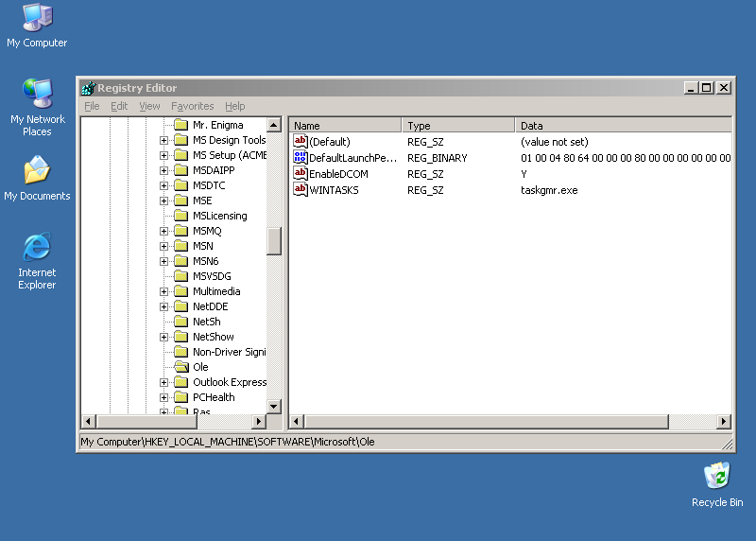Click the Mr. Enigma folder icon

point(180,125)
